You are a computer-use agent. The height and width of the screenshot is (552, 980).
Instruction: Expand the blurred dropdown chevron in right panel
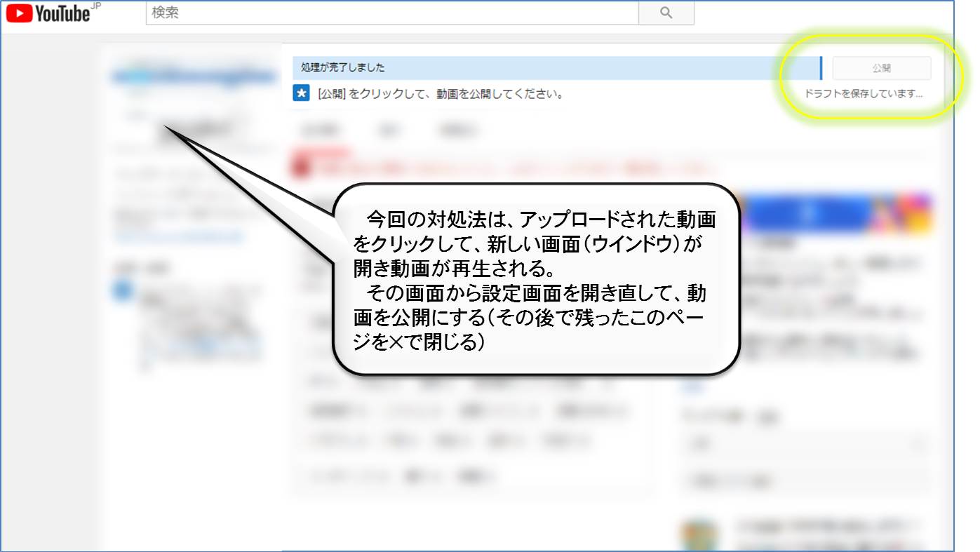tap(919, 443)
